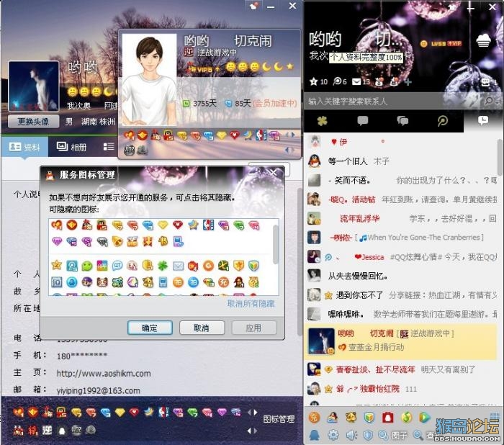Click the green clover icon in dialog

[163, 266]
